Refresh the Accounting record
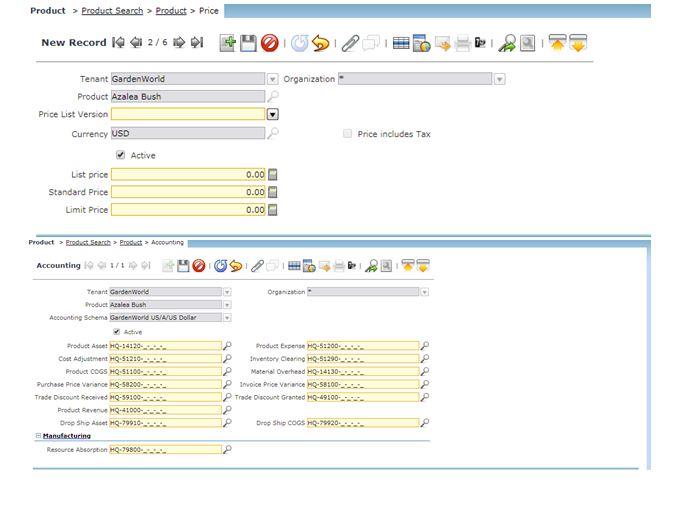700x521 pixels. [221, 266]
